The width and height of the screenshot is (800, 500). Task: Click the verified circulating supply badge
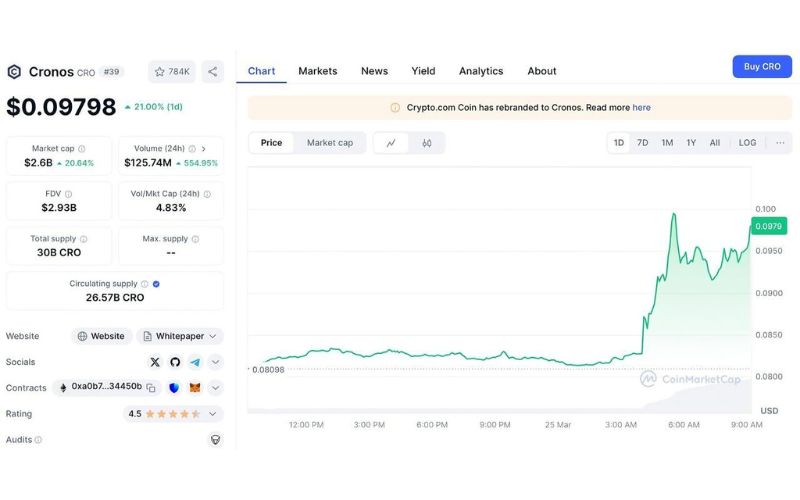tap(156, 284)
